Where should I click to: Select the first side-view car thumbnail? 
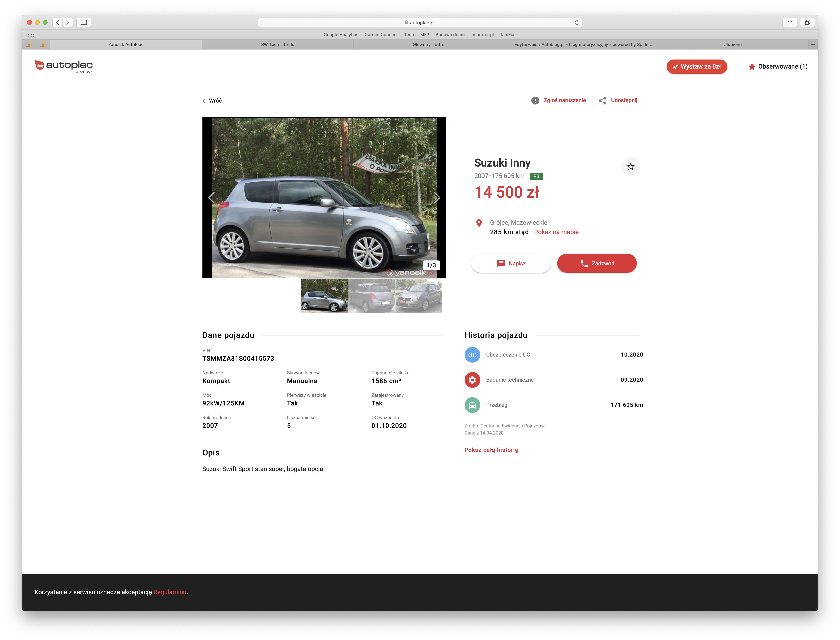tap(324, 296)
